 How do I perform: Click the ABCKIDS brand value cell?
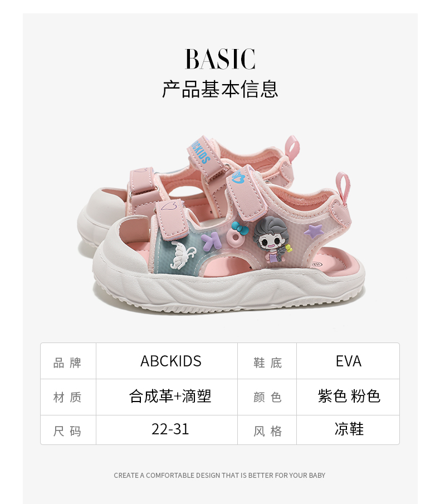pyautogui.click(x=167, y=361)
